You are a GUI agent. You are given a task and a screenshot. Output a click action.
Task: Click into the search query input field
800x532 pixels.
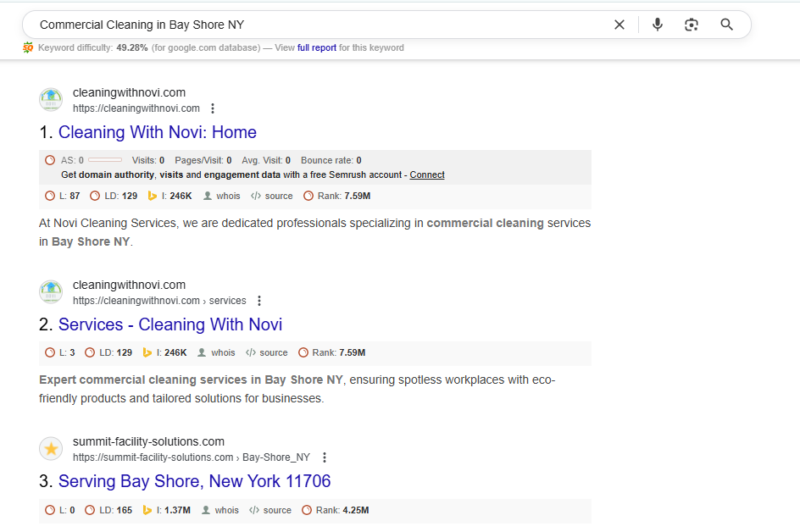coord(314,25)
